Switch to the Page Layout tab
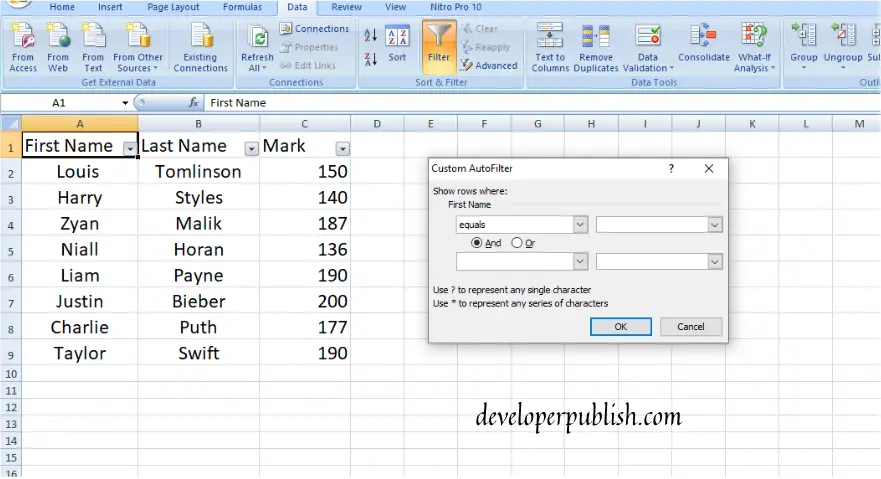Screen dimensions: 881x479 [173, 7]
